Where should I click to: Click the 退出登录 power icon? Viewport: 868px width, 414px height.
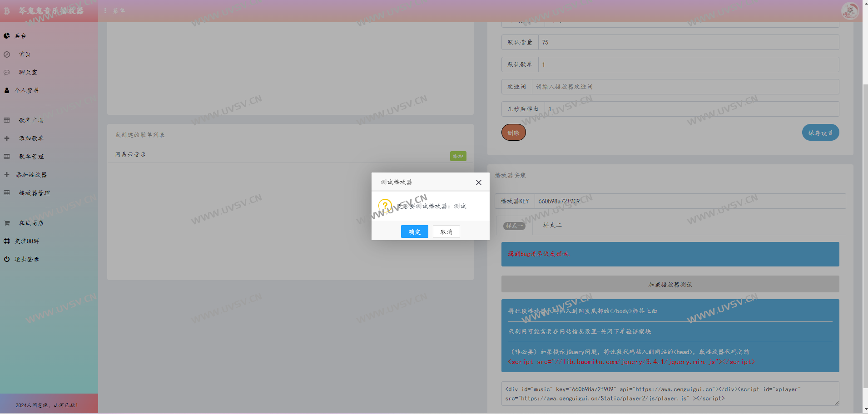(7, 259)
